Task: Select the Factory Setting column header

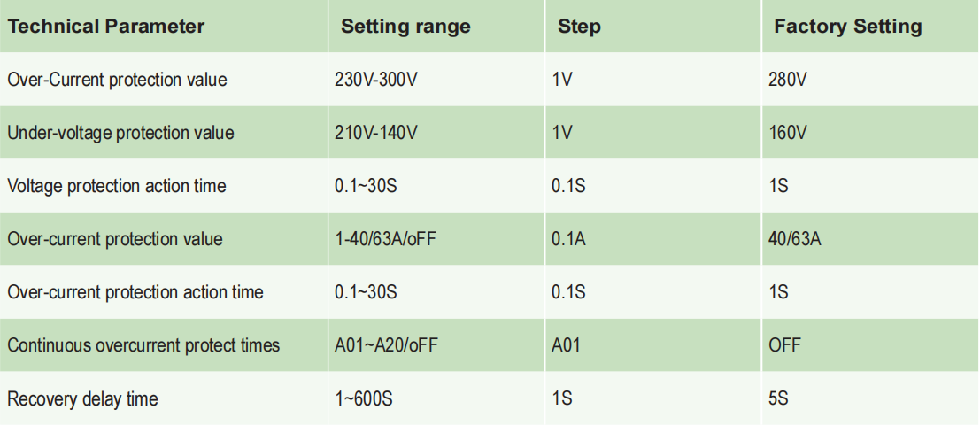Action: coord(847,27)
